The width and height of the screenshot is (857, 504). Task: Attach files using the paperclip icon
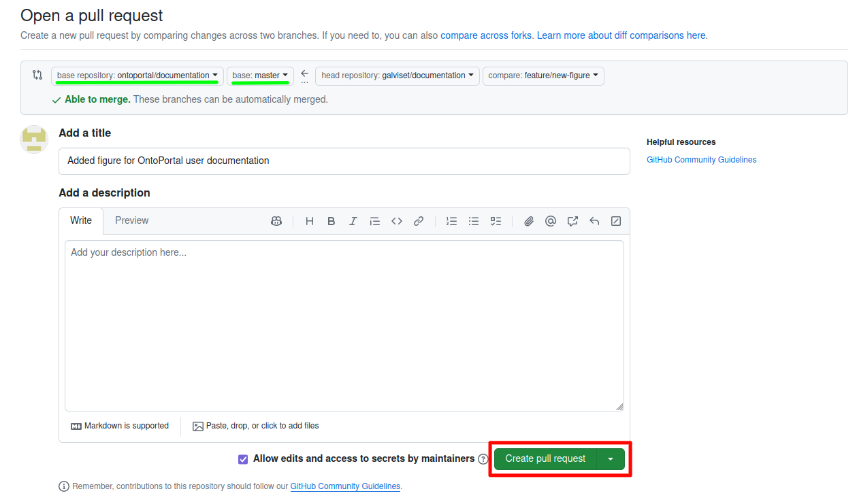[529, 221]
